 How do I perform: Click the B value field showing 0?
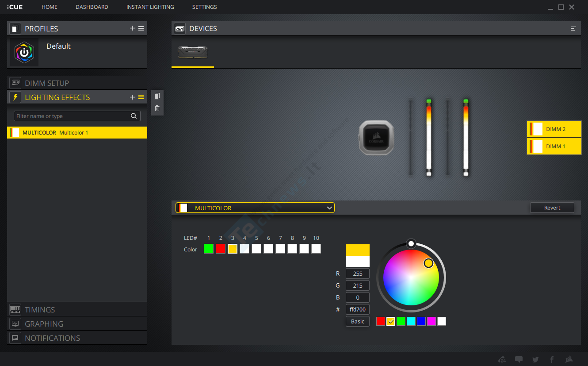coord(358,297)
